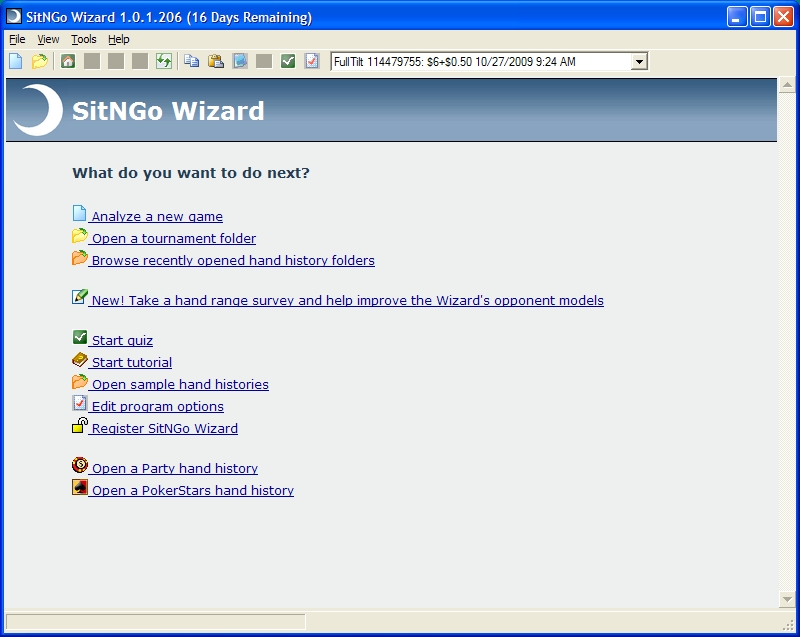This screenshot has width=800, height=637.
Task: Click the spade icon beside PokerStars hand history
Action: pos(80,487)
